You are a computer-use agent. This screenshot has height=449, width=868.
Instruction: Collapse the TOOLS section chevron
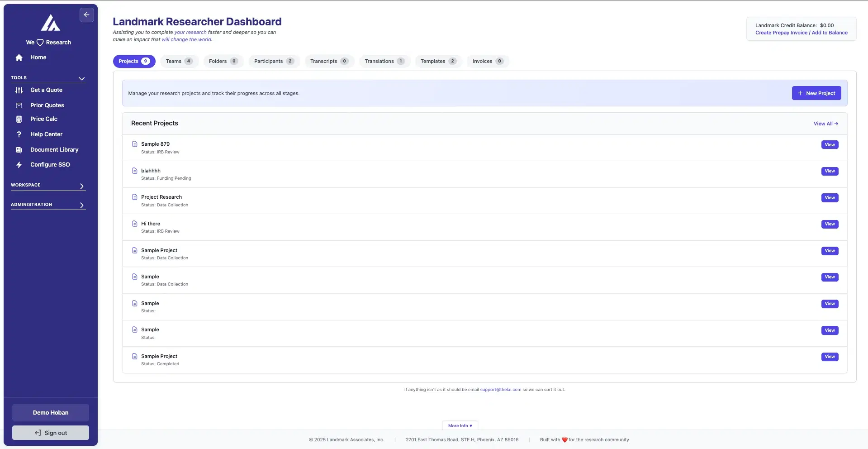point(81,78)
